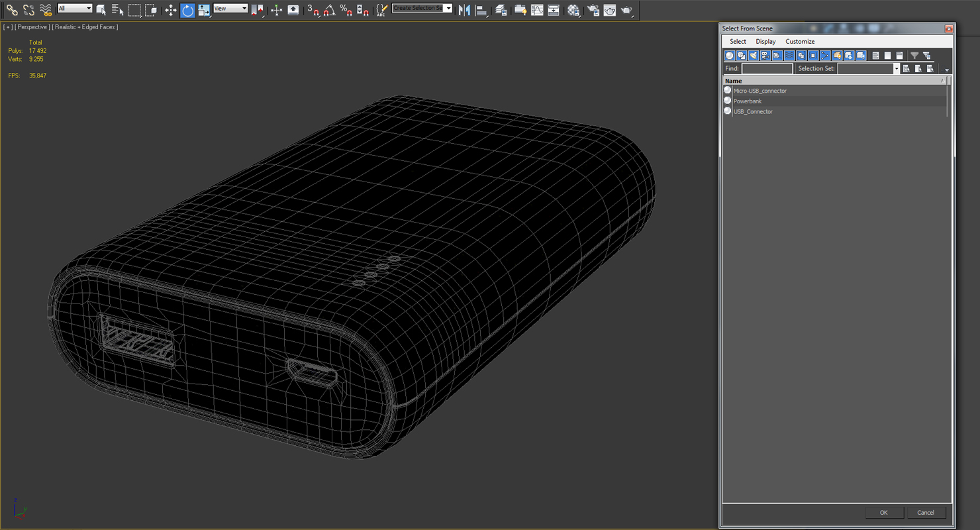Toggle the 3D Snaps button
Screen dimensions: 980x530
click(313, 10)
